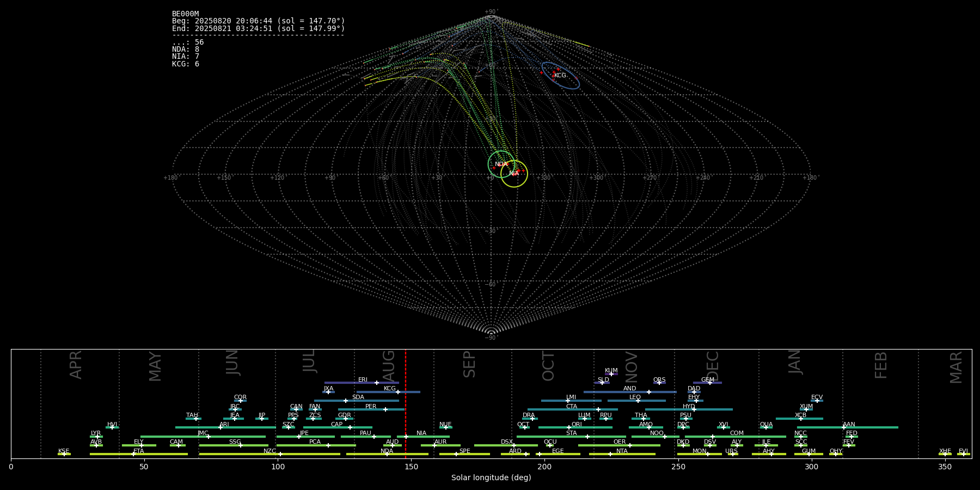Click the SPE shower label

[464, 451]
